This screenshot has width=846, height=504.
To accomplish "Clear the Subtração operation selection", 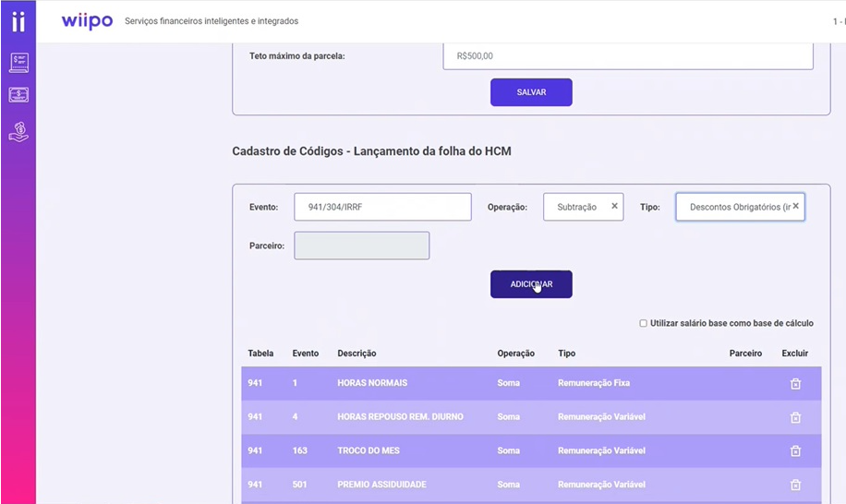I will (x=614, y=206).
